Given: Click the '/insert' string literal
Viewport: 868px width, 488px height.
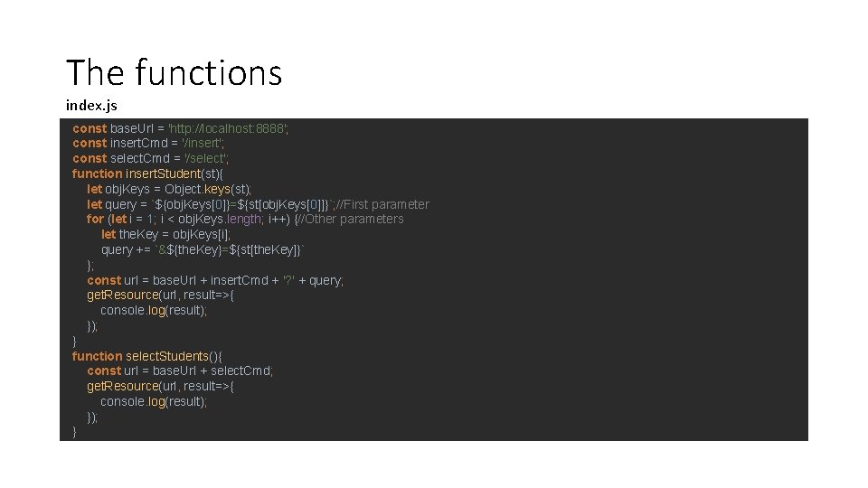Looking at the screenshot, I should pos(203,143).
